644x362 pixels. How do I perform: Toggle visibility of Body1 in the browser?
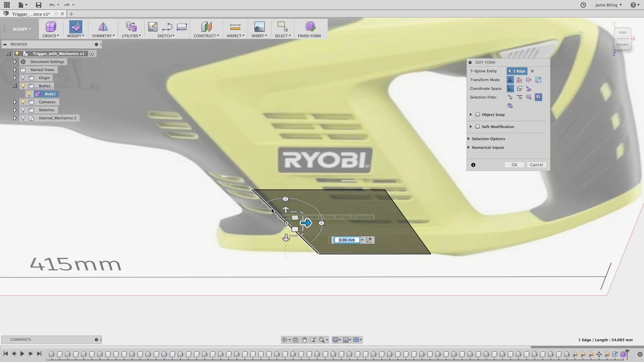(x=29, y=94)
